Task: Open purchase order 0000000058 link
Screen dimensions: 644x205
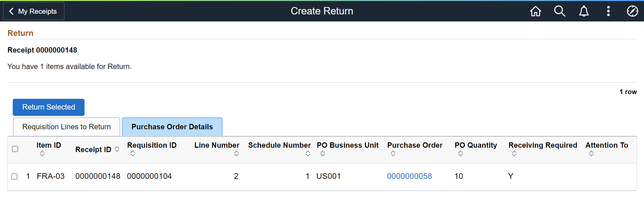Action: [x=409, y=176]
